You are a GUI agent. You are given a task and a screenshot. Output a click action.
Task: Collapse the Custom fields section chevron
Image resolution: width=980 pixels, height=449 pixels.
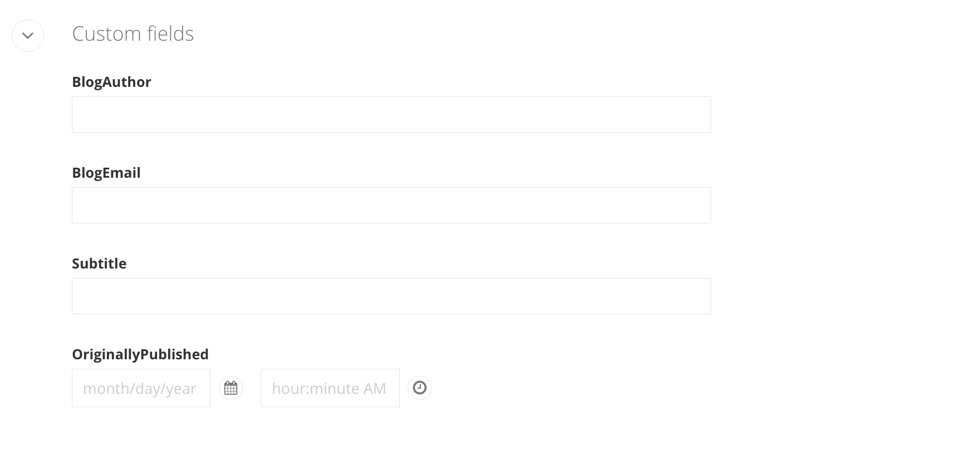pos(28,36)
